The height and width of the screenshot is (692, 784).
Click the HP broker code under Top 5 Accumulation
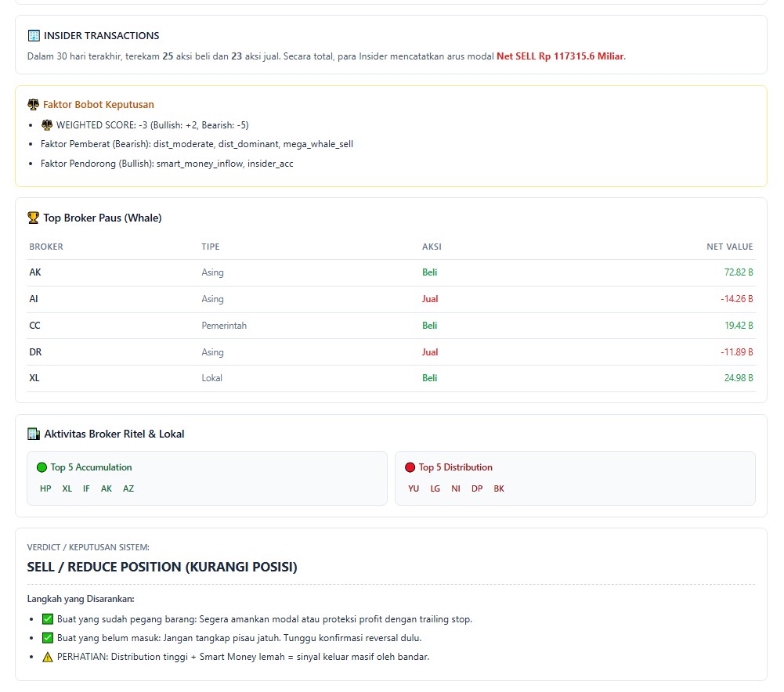coord(45,488)
